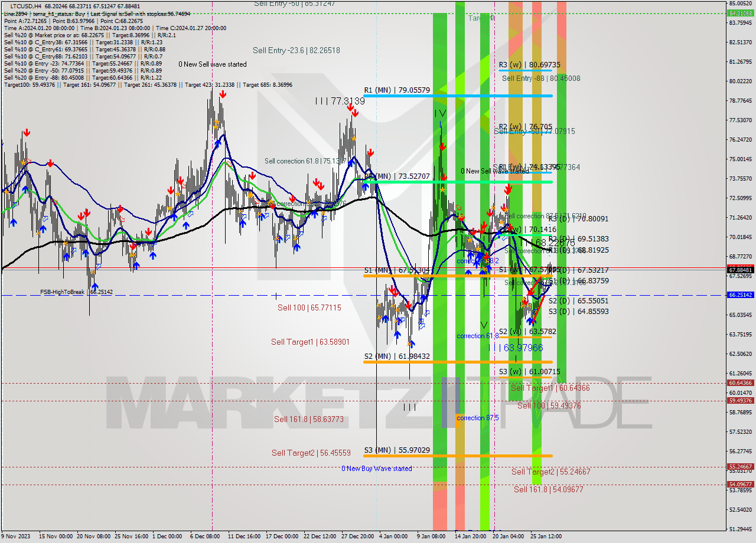Select the 'R1 (MN) | 79.05579' pivot label

coord(397,90)
